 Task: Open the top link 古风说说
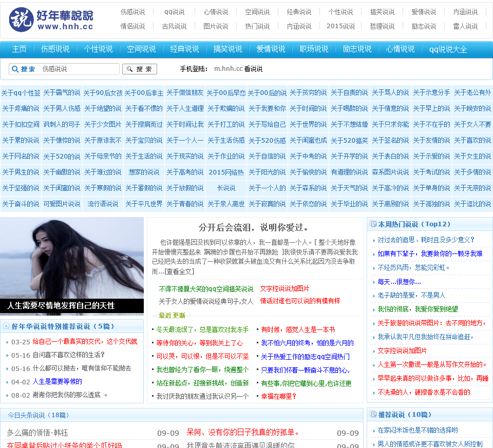[x=174, y=26]
